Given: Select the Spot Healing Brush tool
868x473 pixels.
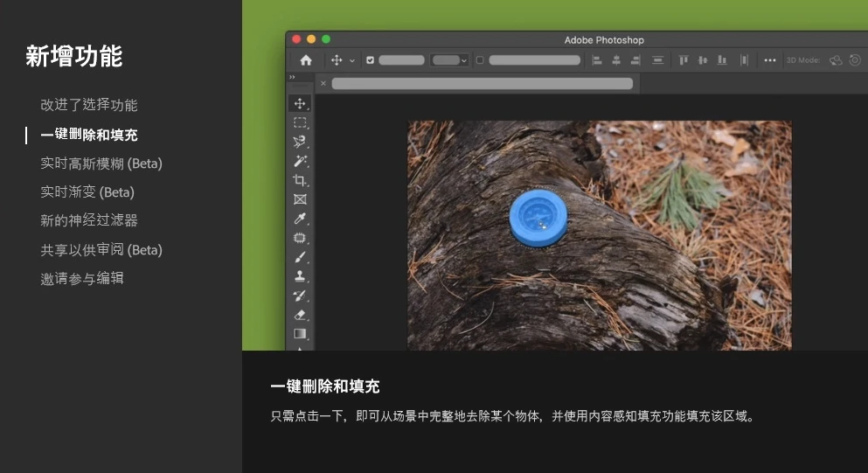Looking at the screenshot, I should point(300,238).
